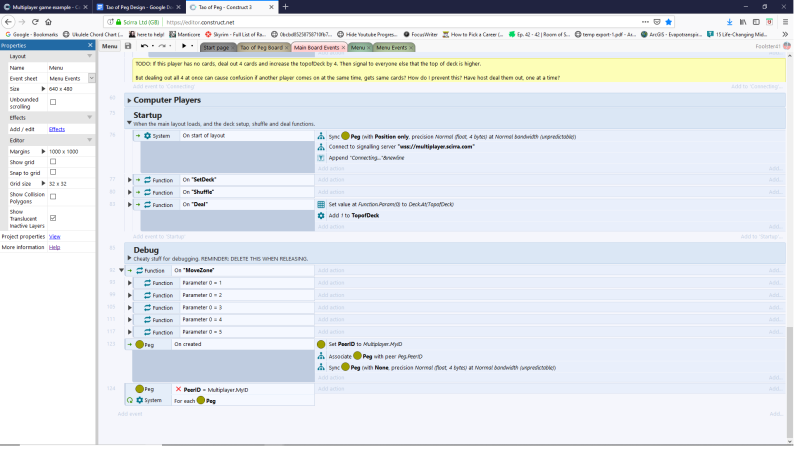Enable Show grid checkbox
The image size is (800, 452).
[53, 162]
